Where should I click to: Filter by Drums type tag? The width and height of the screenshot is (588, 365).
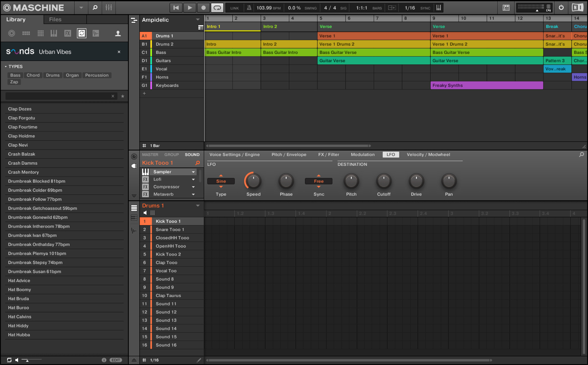coord(53,75)
